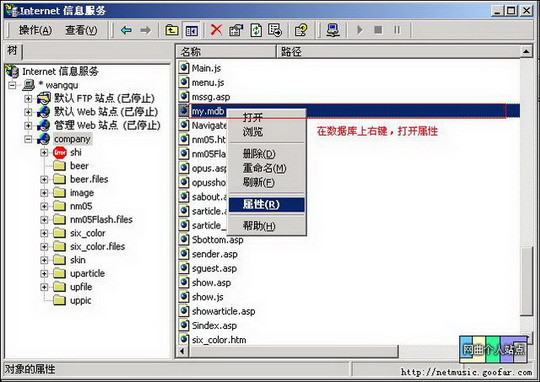The height and width of the screenshot is (382, 540).
Task: Click the beer folder icon
Action: tap(60, 166)
